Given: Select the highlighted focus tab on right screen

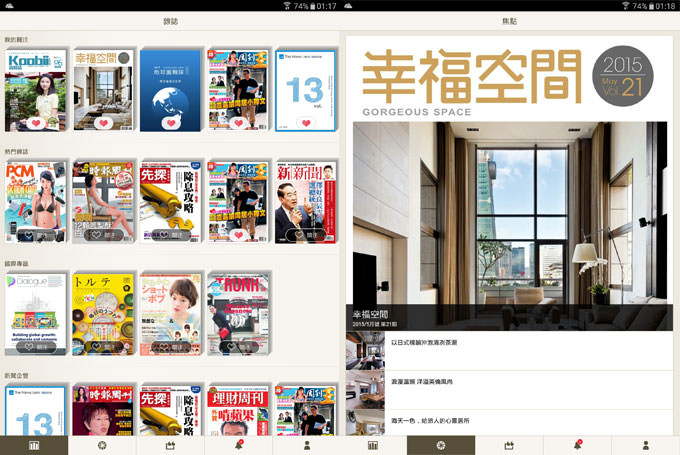Looking at the screenshot, I should [441, 445].
